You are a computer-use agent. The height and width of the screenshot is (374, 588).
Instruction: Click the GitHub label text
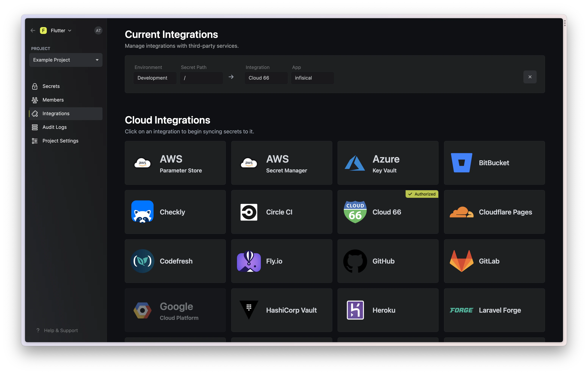coord(383,261)
